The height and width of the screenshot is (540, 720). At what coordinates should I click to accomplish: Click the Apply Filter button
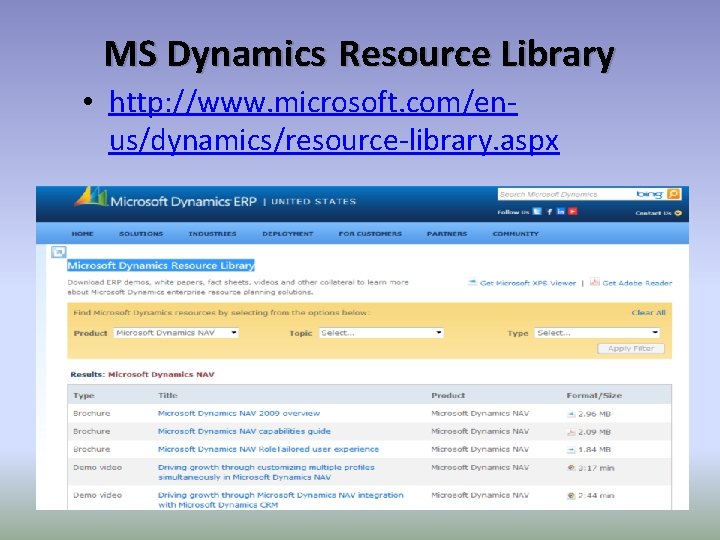pos(631,349)
